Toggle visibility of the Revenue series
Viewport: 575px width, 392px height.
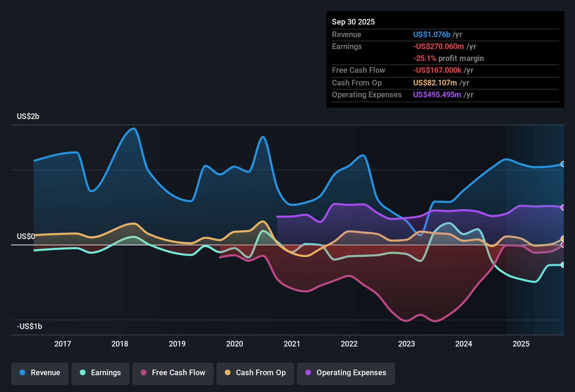pos(40,373)
